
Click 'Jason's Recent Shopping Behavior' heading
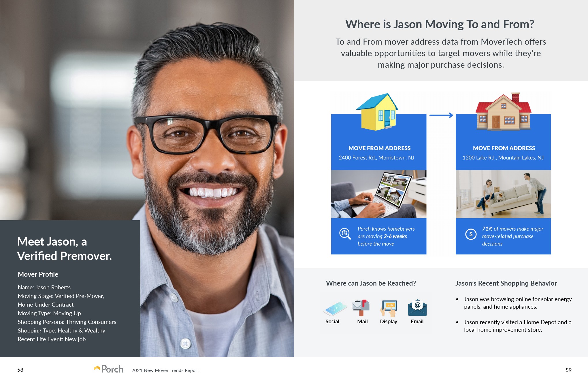(506, 283)
